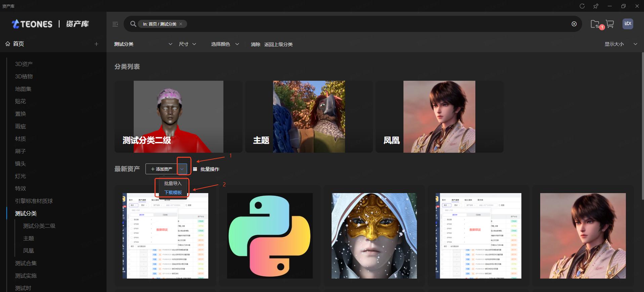Click the plus icon beside 首页
The image size is (644, 292).
point(96,44)
